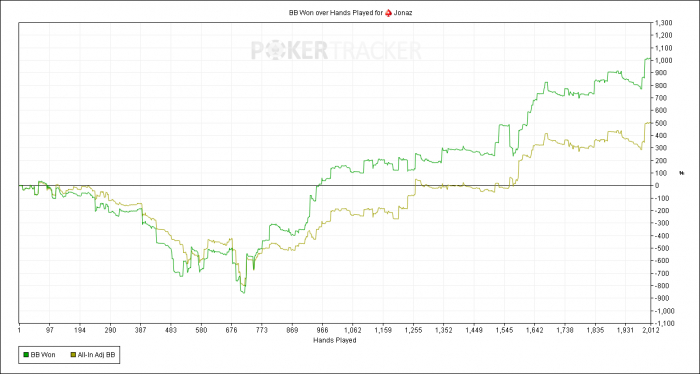Image resolution: width=700 pixels, height=374 pixels.
Task: Click x-axis tick label '1,642'
Action: [534, 331]
